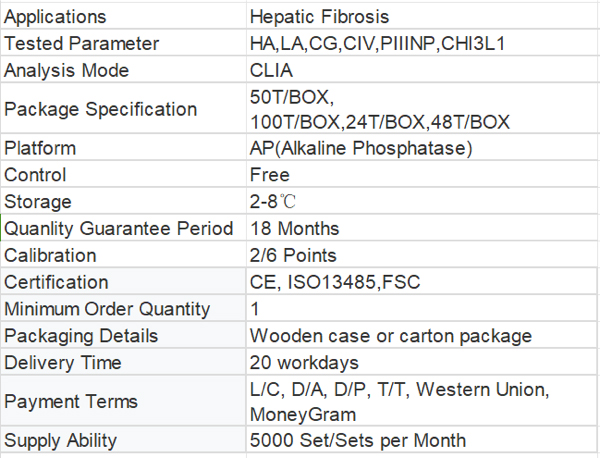Click the Payment Terms label cell
600x458 pixels.
[x=124, y=401]
